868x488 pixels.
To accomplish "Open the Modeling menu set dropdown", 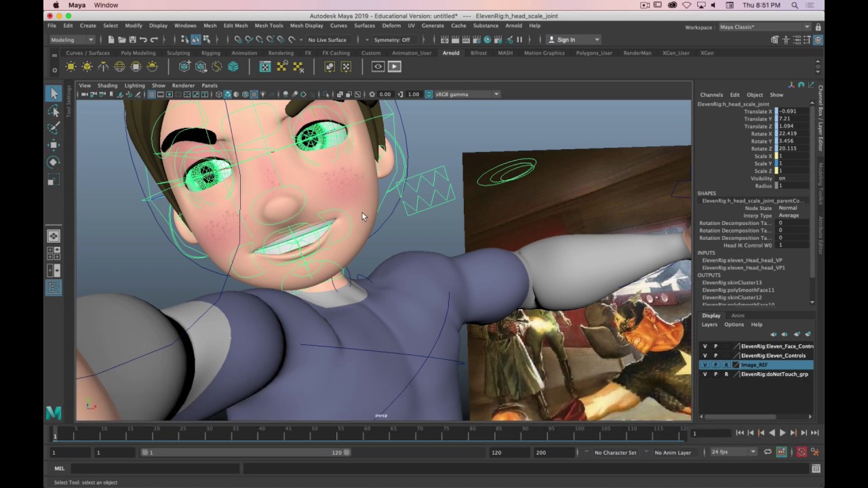I will [72, 39].
